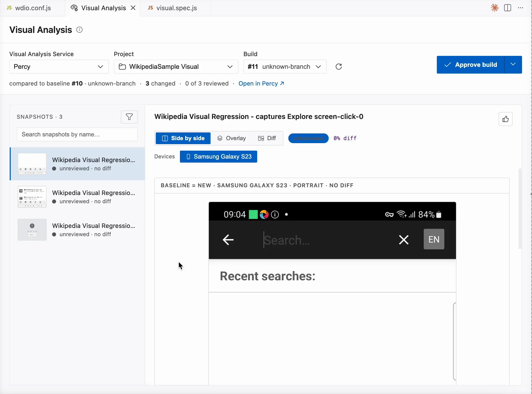The height and width of the screenshot is (394, 532).
Task: Click the unreviewed status badge
Action: click(308, 138)
